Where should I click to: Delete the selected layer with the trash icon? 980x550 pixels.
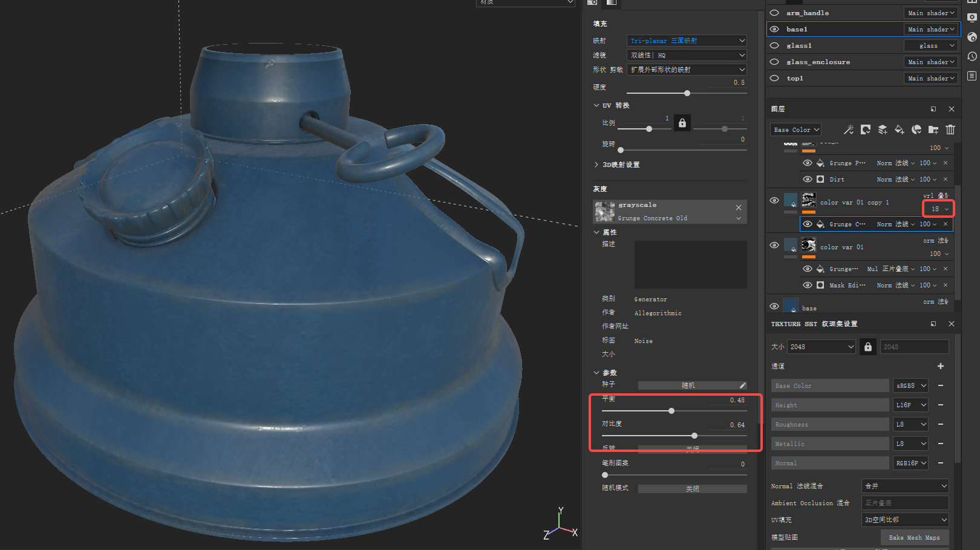(950, 129)
